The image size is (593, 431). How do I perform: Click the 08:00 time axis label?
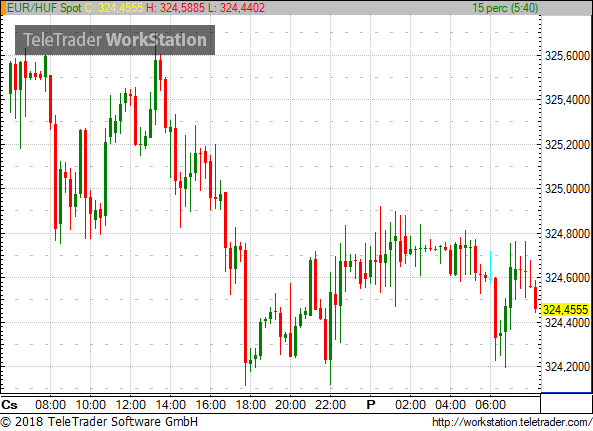pos(50,405)
